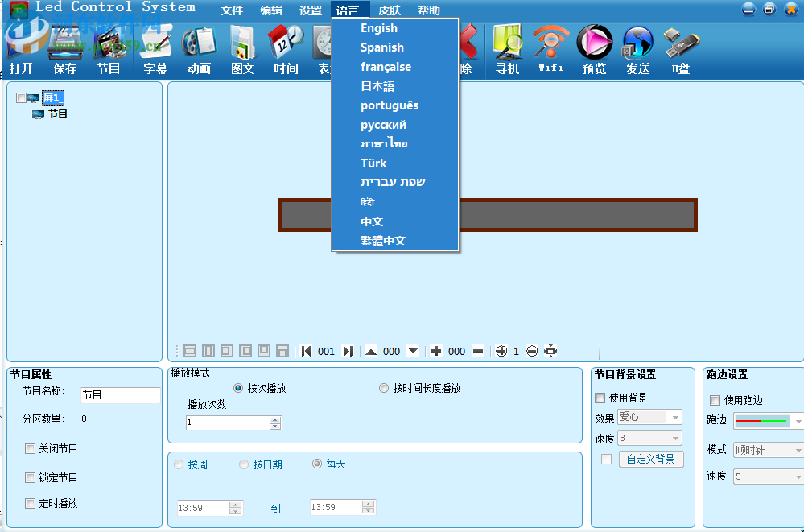This screenshot has width=804, height=532.
Task: Open the Preview (预览) tool
Action: click(x=594, y=48)
